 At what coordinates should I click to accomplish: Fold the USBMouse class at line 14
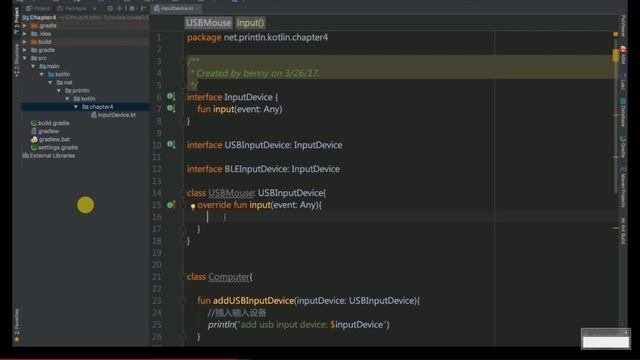pos(182,193)
